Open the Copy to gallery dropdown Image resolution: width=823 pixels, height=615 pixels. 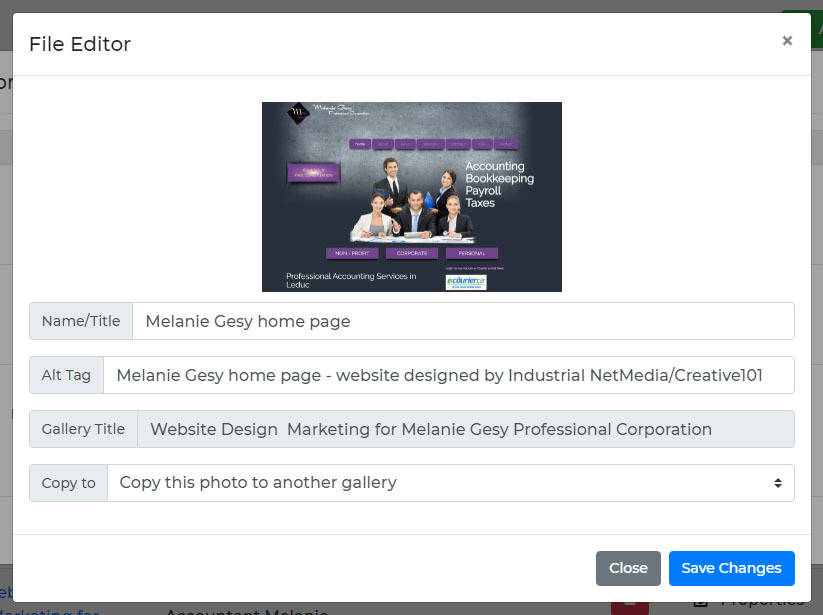(451, 483)
